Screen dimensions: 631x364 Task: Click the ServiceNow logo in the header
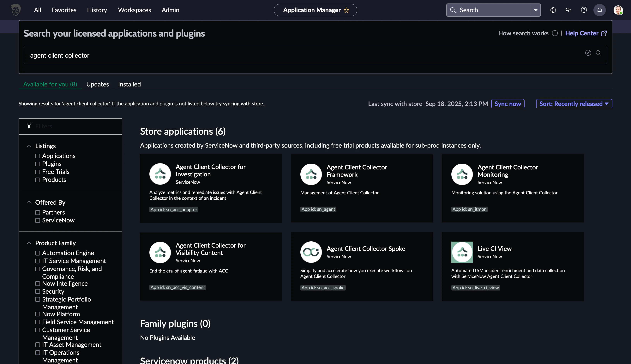(15, 10)
